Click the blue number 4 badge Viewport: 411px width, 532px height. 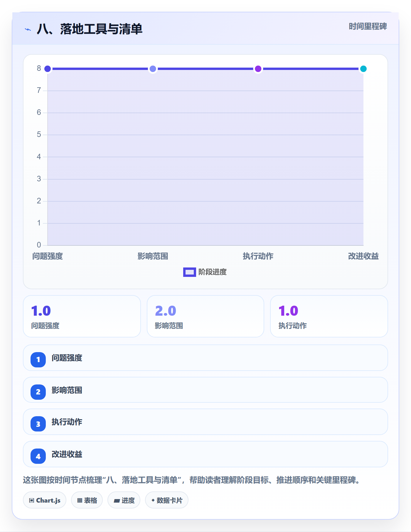click(x=38, y=456)
